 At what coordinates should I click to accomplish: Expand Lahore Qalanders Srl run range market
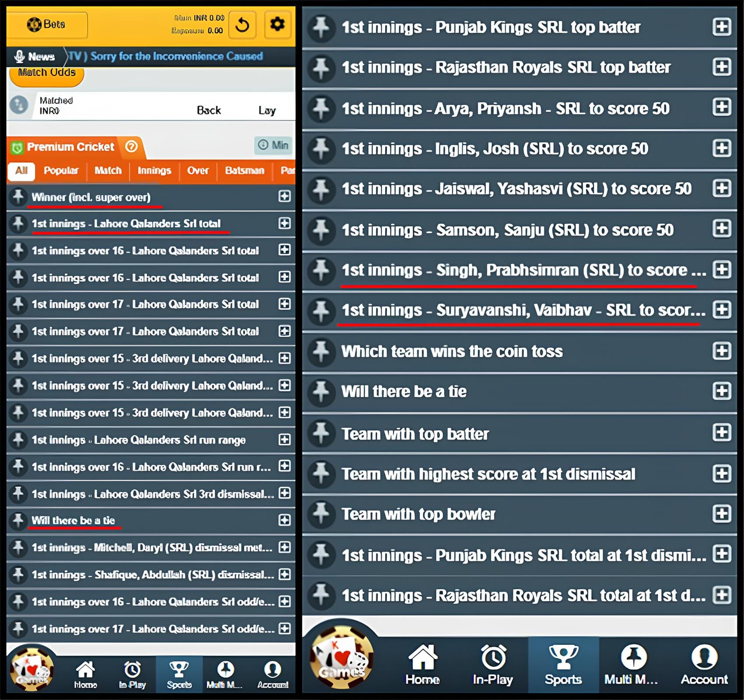284,439
